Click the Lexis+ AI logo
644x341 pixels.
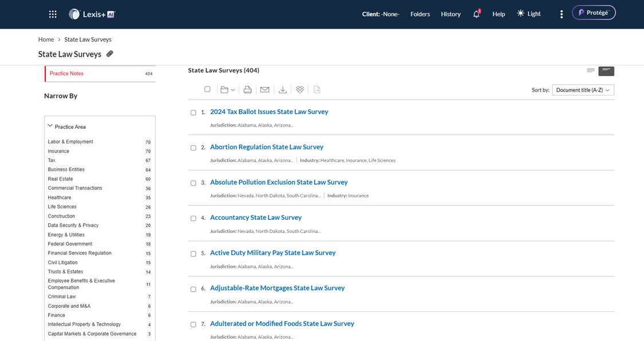pos(92,14)
